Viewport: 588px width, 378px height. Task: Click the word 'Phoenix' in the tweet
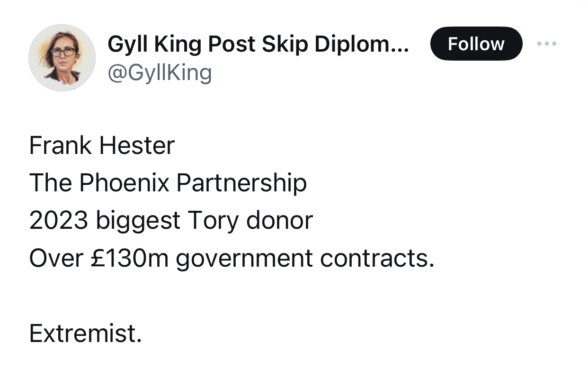[x=124, y=183]
